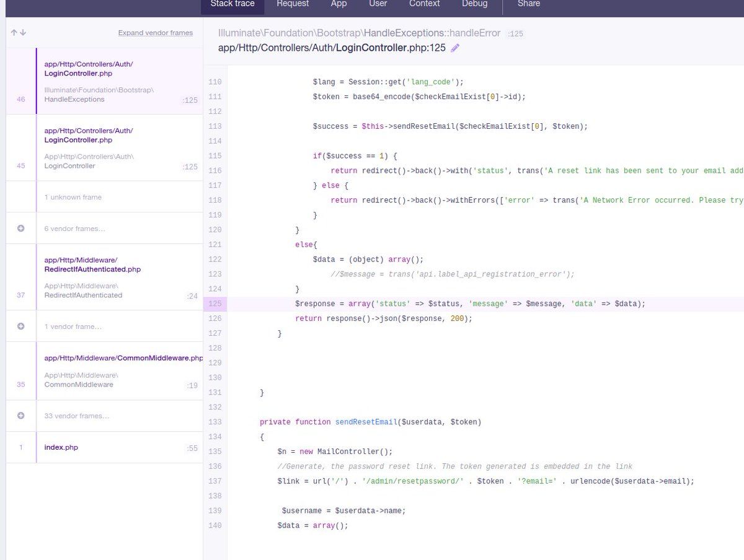Click the Share tab
The height and width of the screenshot is (560, 744).
528,4
